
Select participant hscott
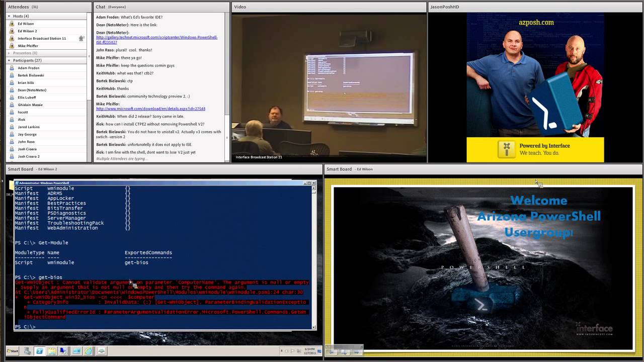point(23,112)
